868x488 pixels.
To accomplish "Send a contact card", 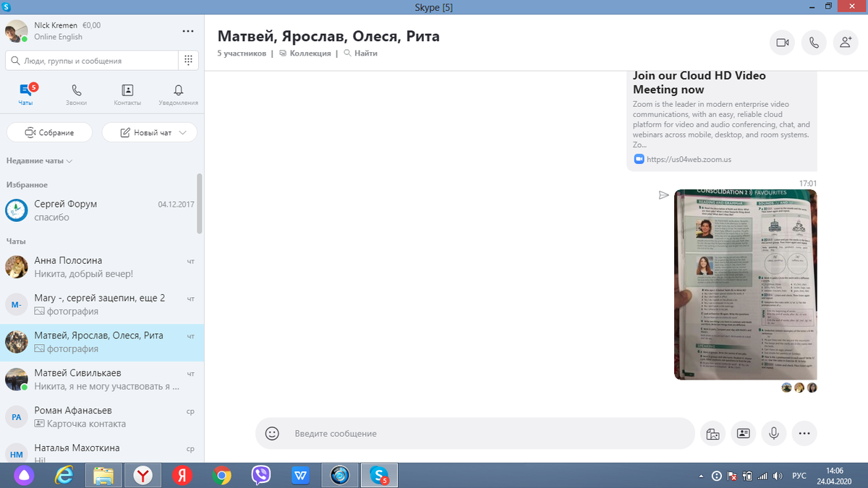I will (743, 433).
